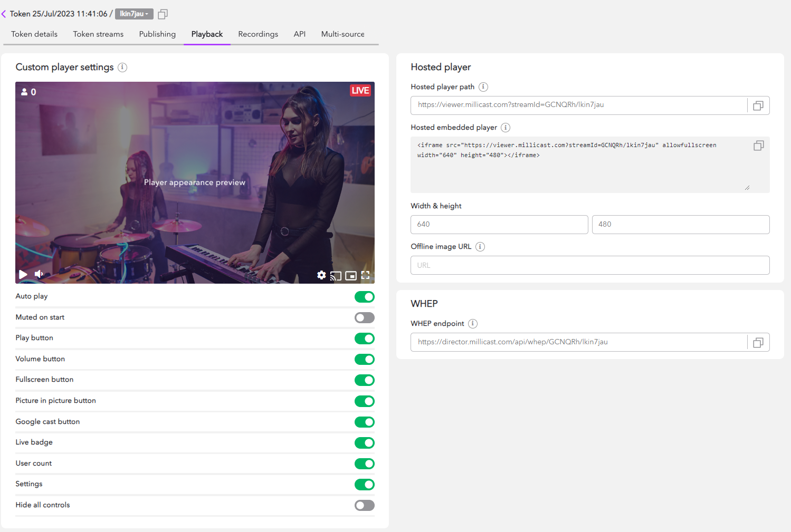This screenshot has height=532, width=791.
Task: Open the Publishing tab
Action: tap(157, 34)
